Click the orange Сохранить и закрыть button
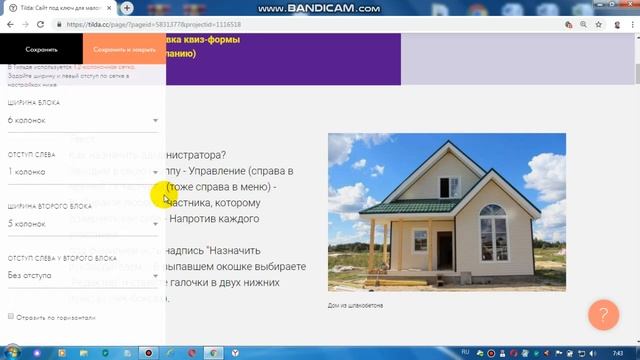Image resolution: width=640 pixels, height=360 pixels. pos(124,49)
